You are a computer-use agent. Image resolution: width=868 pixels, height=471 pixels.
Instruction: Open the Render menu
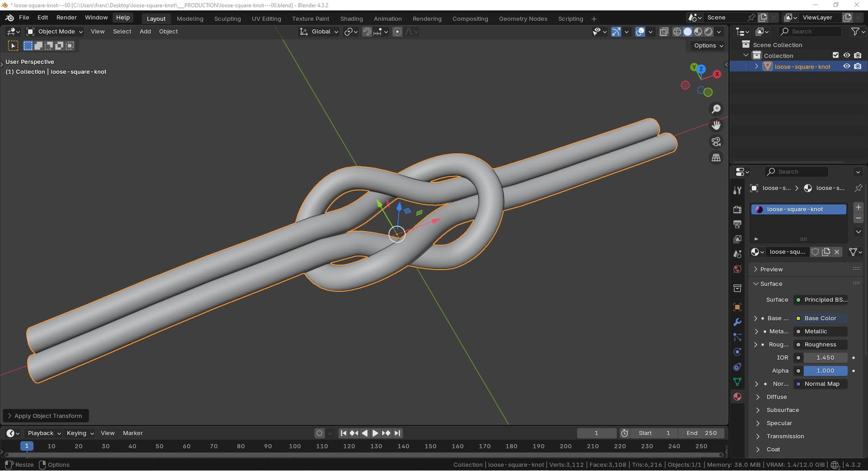(x=66, y=17)
